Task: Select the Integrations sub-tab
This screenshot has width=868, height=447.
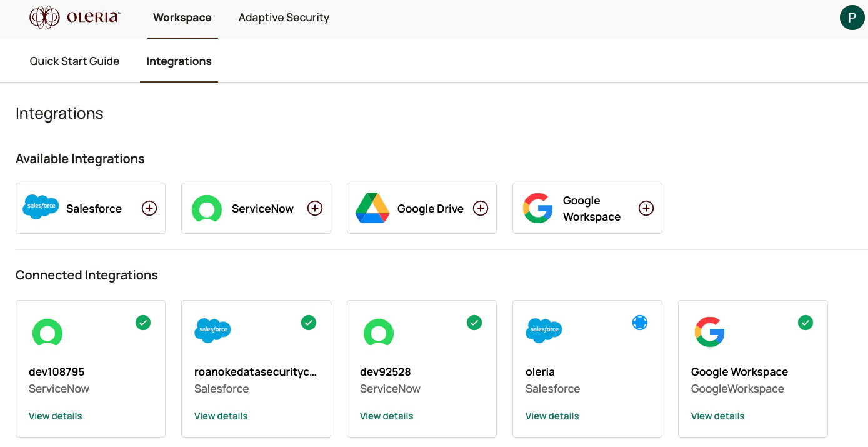Action: pos(179,61)
